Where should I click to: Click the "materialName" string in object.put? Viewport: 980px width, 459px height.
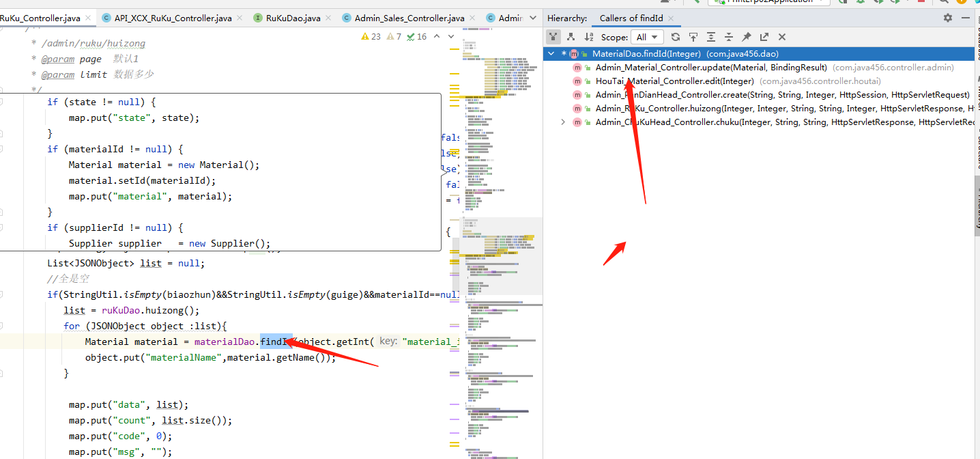tap(184, 357)
